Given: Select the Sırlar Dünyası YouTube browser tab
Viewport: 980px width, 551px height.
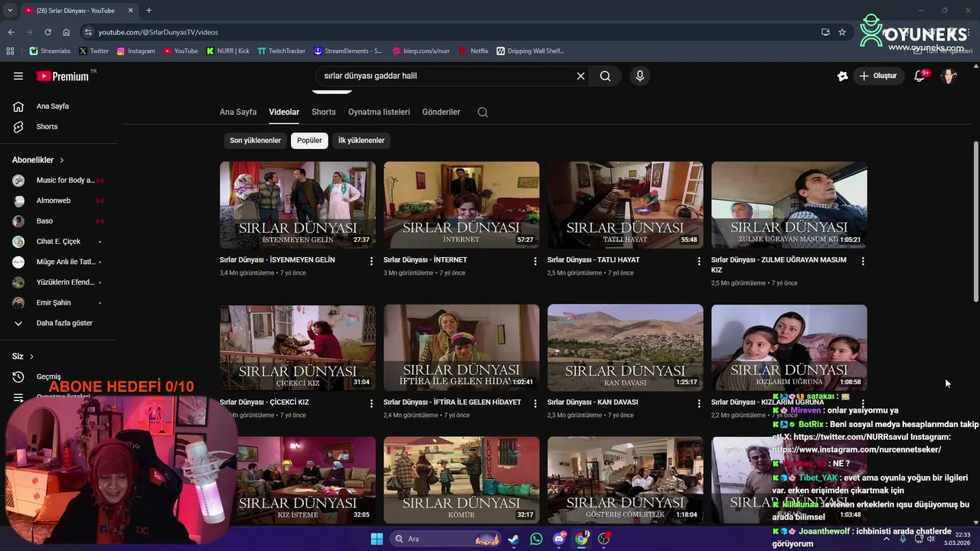Looking at the screenshot, I should click(79, 10).
